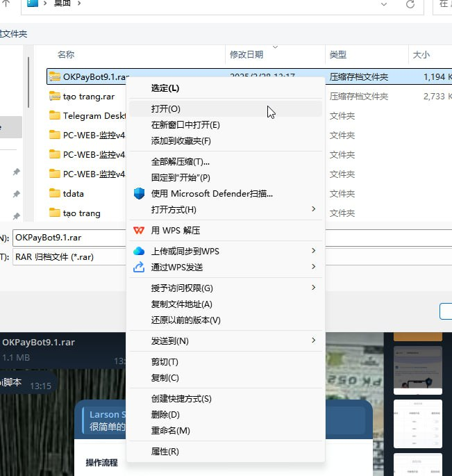Click the refresh icon in address bar
Viewport: 452px width, 476px height.
click(410, 4)
